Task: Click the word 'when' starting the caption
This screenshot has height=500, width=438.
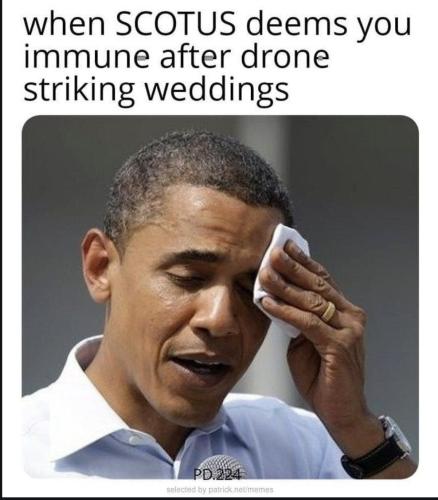Action: click(x=64, y=24)
